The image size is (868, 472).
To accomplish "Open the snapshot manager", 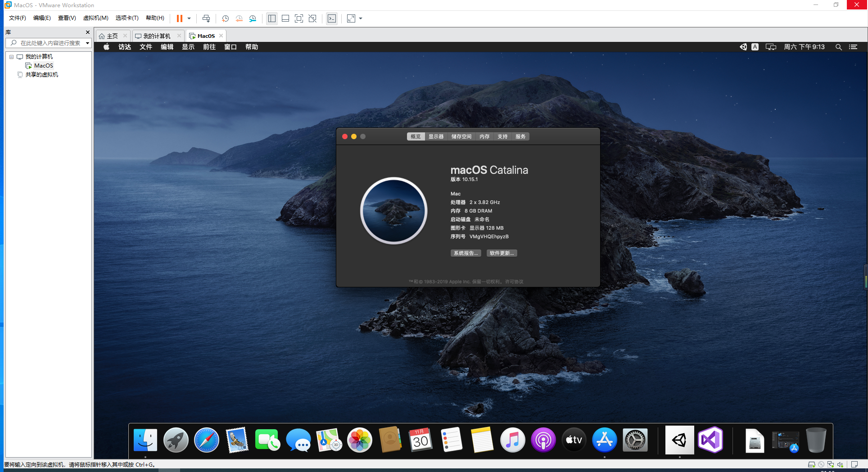I will click(x=253, y=18).
